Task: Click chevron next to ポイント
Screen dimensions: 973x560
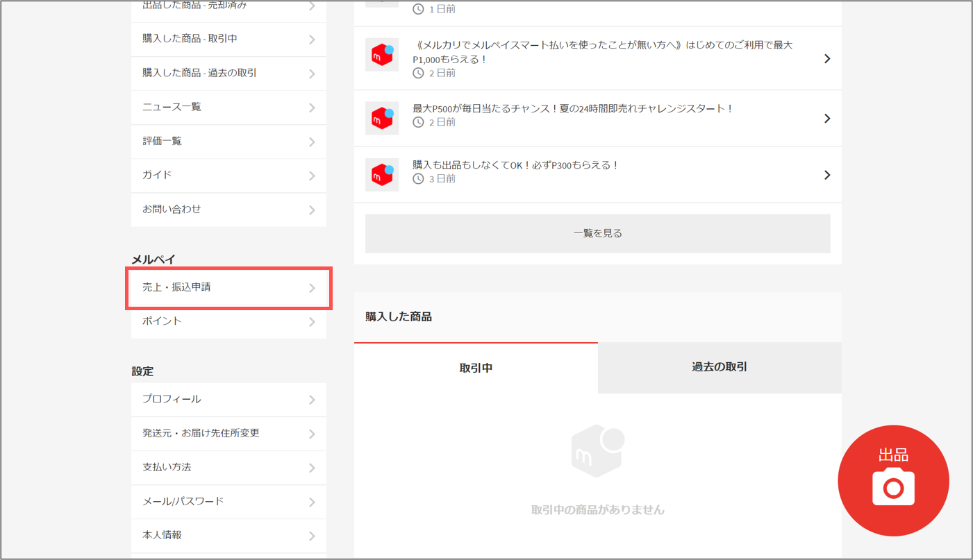Action: (x=312, y=322)
